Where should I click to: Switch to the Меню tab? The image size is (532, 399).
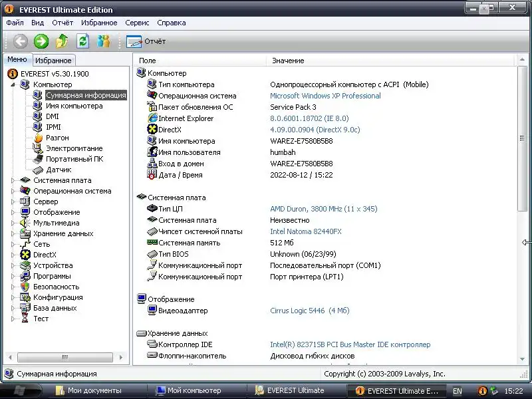point(17,59)
